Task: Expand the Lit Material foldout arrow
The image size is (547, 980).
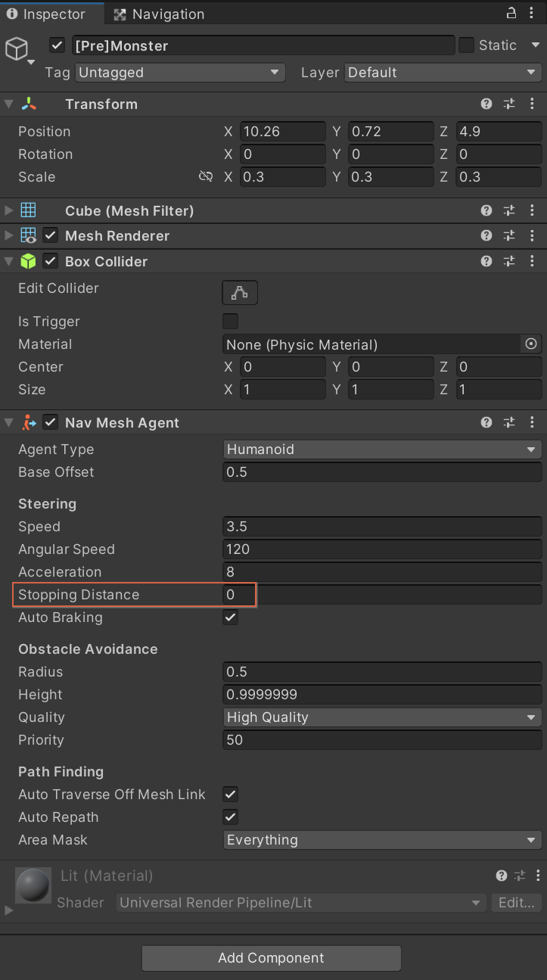Action: point(9,910)
